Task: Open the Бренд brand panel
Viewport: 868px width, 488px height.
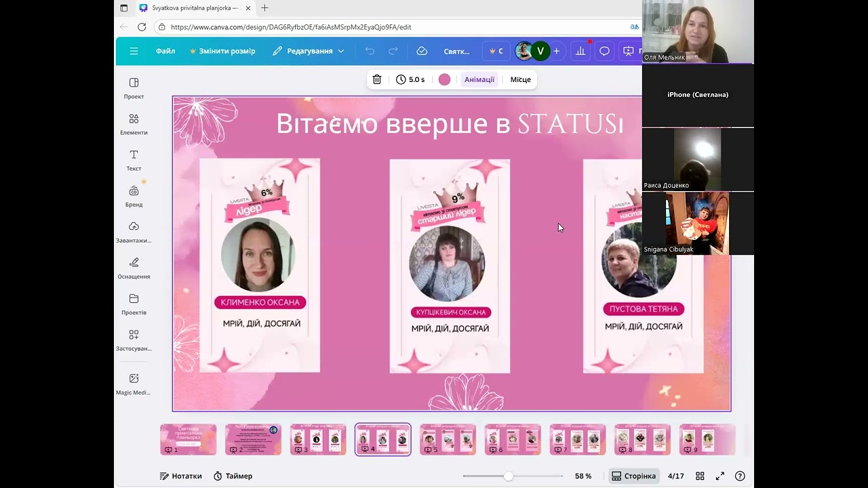Action: [134, 196]
